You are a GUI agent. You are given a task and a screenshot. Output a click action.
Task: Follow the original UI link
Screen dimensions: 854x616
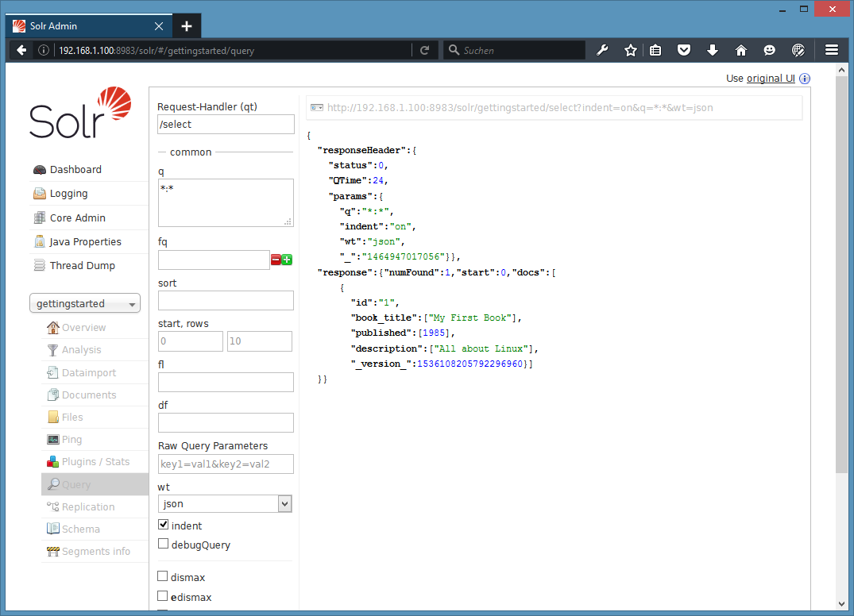pyautogui.click(x=771, y=79)
